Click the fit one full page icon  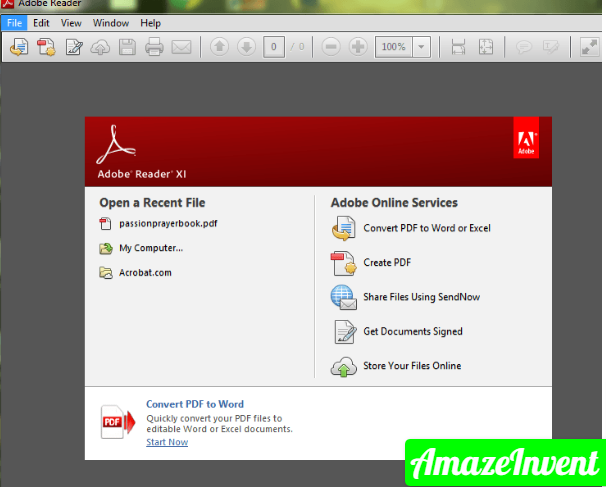pos(486,47)
